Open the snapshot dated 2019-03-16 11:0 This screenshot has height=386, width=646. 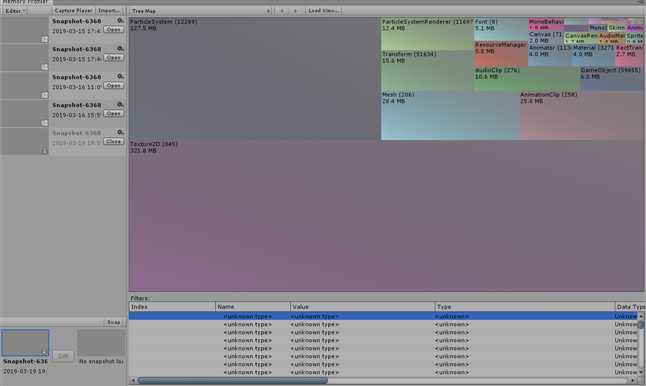point(113,86)
